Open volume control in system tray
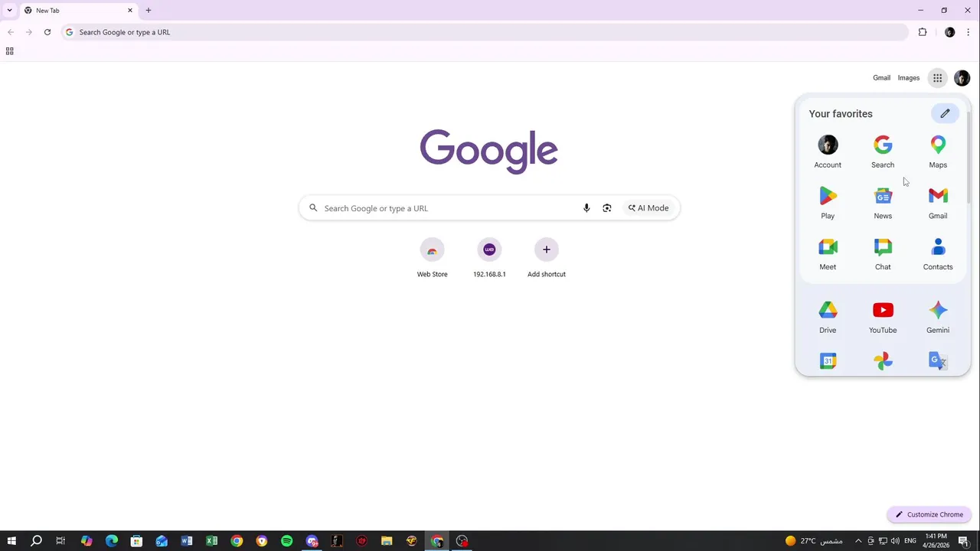The image size is (980, 551). [895, 541]
